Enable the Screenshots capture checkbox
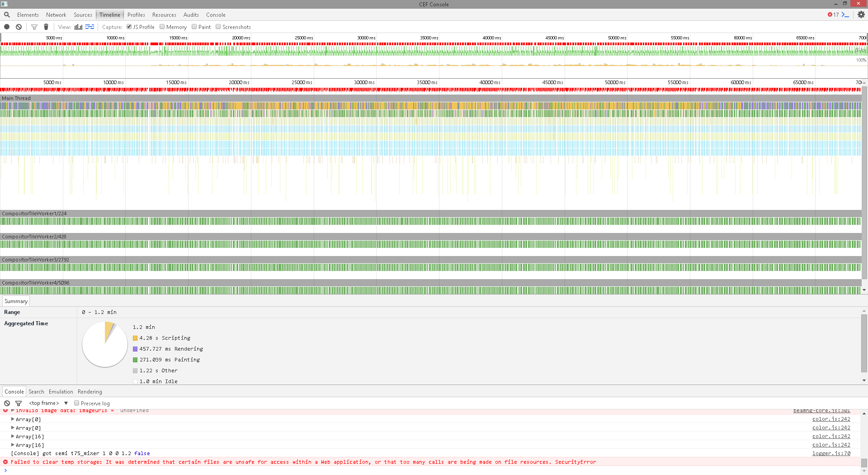Image resolution: width=868 pixels, height=475 pixels. pos(218,27)
